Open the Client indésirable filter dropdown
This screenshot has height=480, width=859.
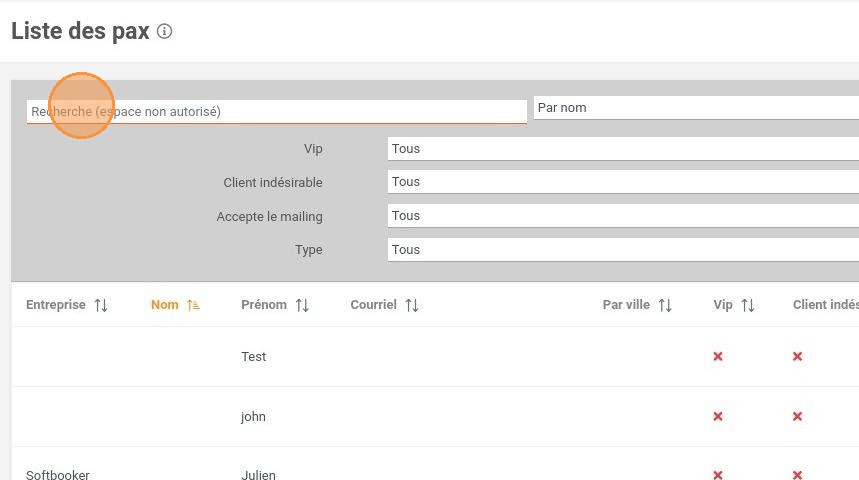click(623, 181)
